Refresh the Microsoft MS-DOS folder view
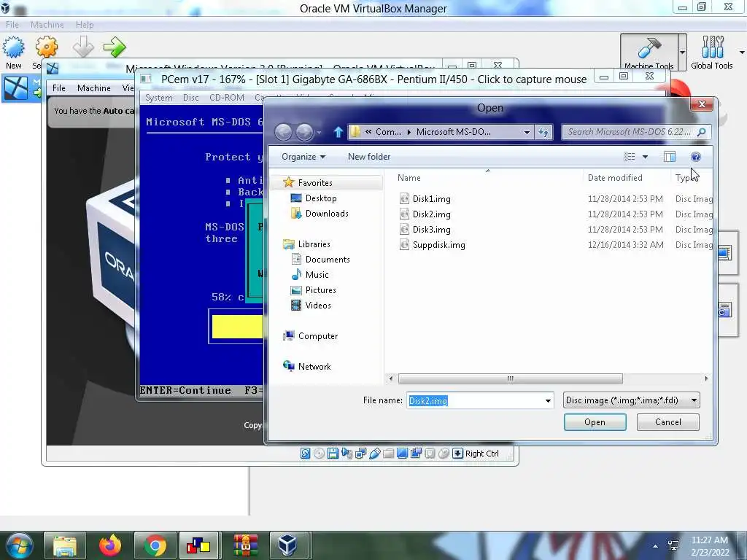The image size is (747, 560). 543,133
